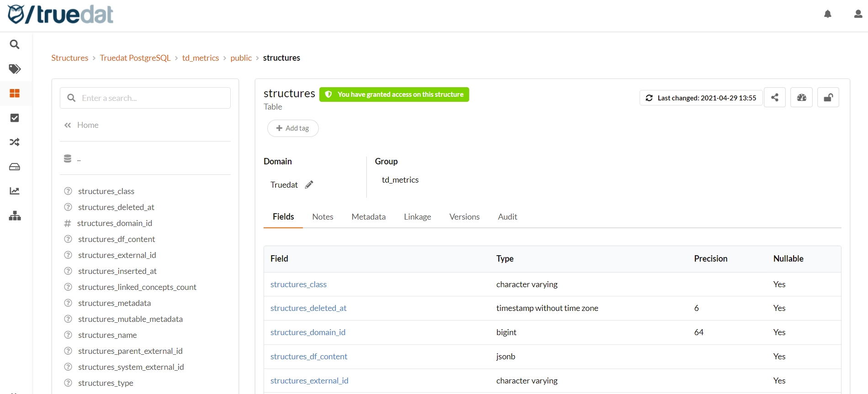Viewport: 868px width, 394px height.
Task: Open the checkmark icon in left sidebar
Action: [x=15, y=118]
